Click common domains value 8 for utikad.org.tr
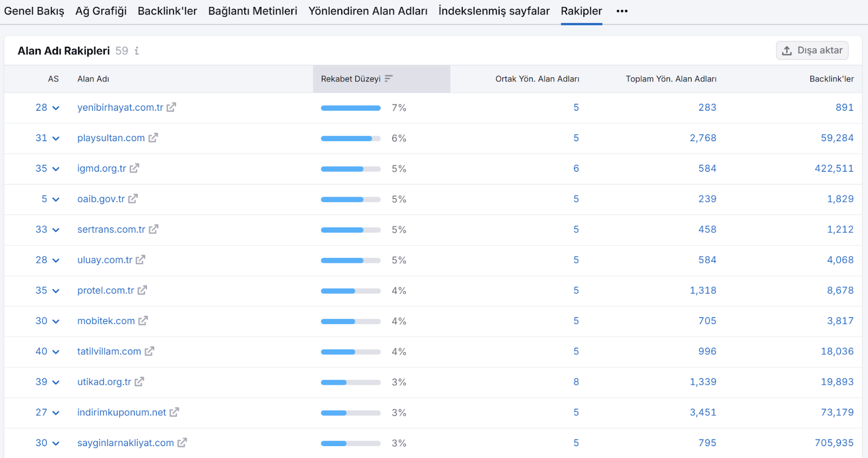The width and height of the screenshot is (868, 458). click(576, 381)
